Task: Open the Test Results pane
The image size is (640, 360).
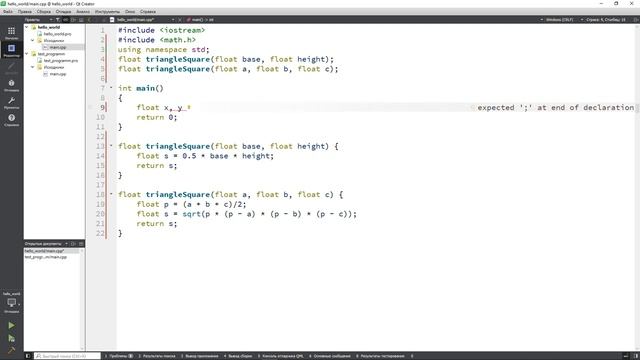Action: [x=380, y=356]
